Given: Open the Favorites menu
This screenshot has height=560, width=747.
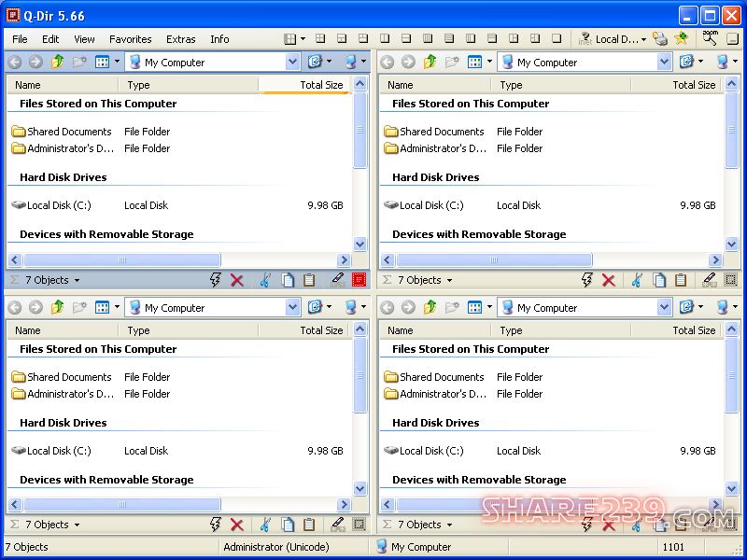Looking at the screenshot, I should tap(130, 39).
